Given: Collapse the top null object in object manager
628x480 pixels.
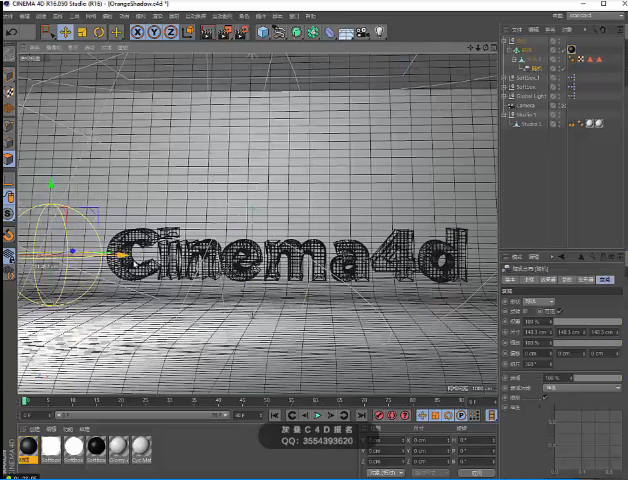Looking at the screenshot, I should click(504, 40).
